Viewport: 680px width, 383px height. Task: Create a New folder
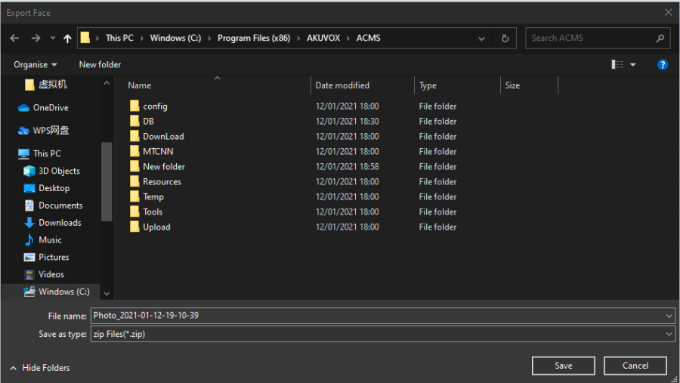100,65
